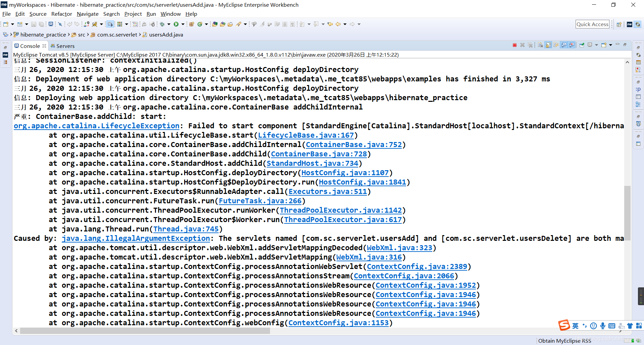Run the application with the green Run icon
644x345 pixels.
click(177, 24)
